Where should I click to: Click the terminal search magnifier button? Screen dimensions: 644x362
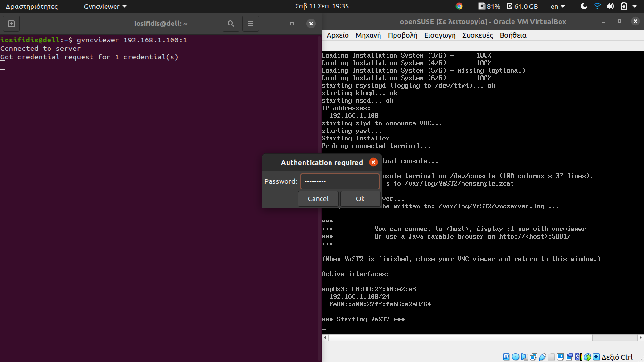(x=231, y=24)
